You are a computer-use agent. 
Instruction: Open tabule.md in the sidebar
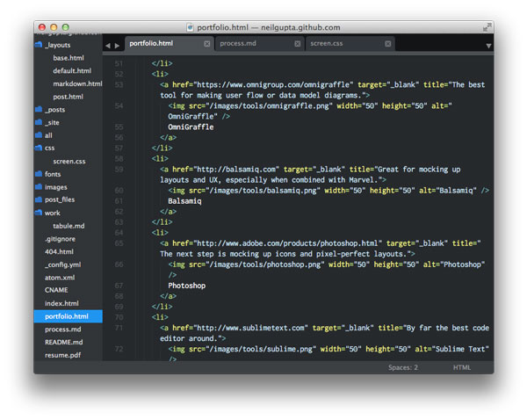click(69, 226)
